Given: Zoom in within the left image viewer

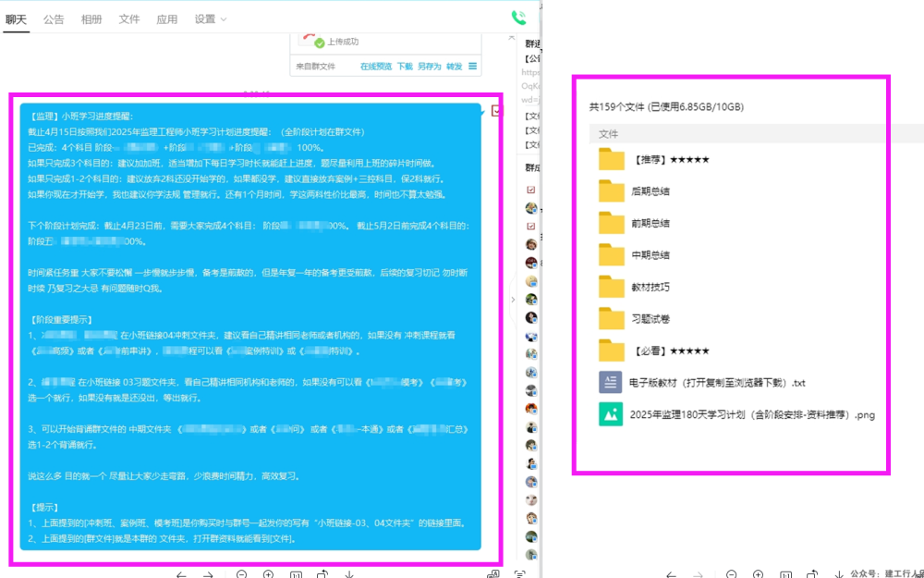Looking at the screenshot, I should tap(268, 574).
